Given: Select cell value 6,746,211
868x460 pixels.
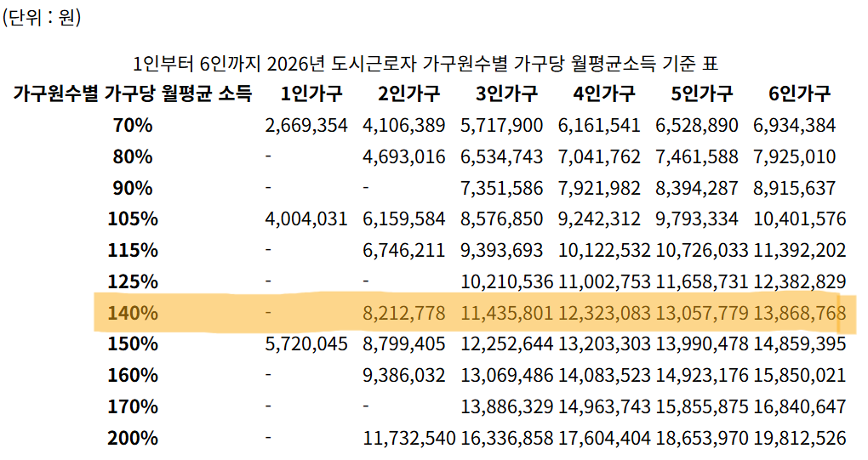Looking at the screenshot, I should point(403,251).
